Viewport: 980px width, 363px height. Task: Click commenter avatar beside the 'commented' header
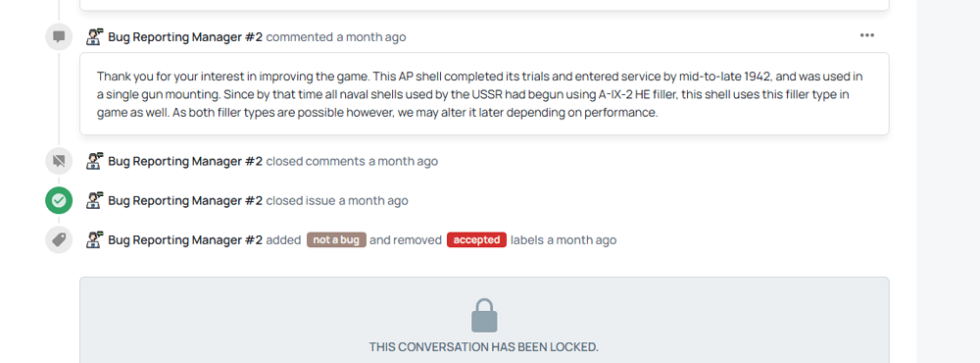94,37
